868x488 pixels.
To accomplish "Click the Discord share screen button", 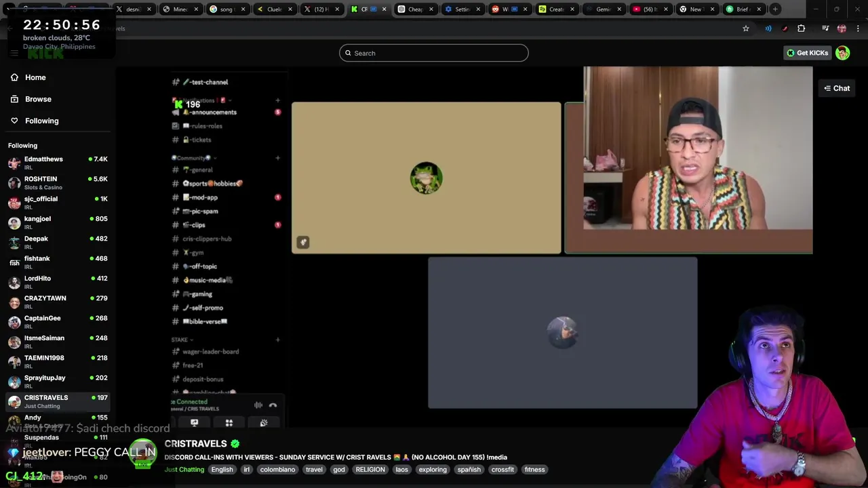I will (x=195, y=423).
